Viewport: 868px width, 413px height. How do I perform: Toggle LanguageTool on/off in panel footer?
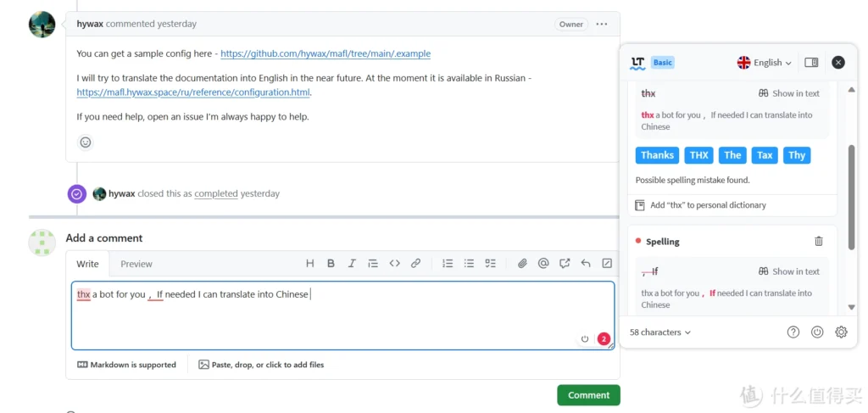[x=817, y=332]
